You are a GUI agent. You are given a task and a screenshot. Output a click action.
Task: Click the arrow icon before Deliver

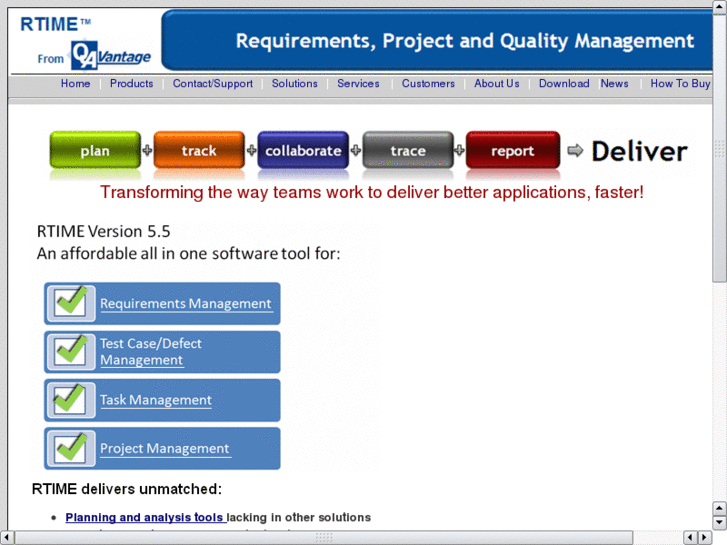[575, 150]
